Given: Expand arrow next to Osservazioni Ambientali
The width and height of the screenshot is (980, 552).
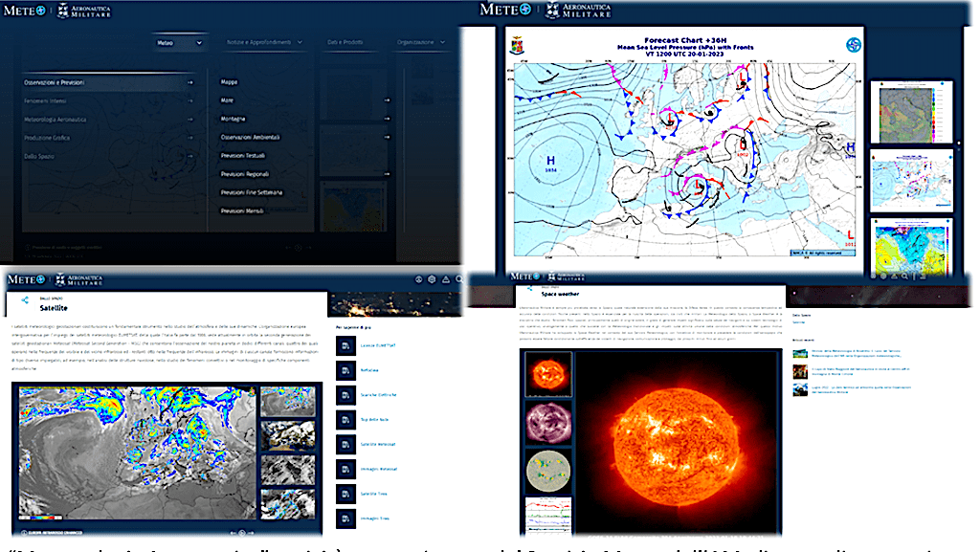Looking at the screenshot, I should point(387,137).
